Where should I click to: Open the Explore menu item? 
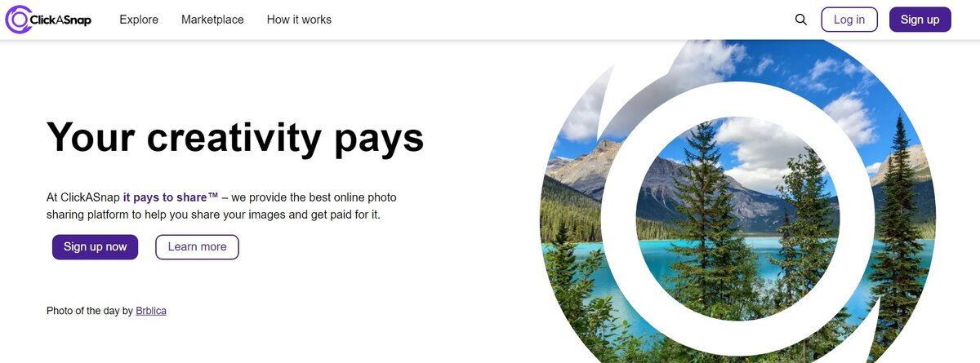coord(139,20)
